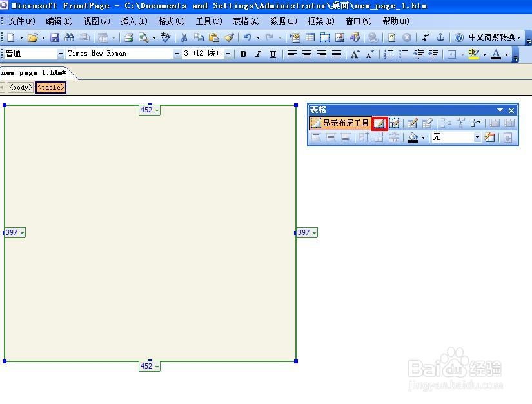Image resolution: width=532 pixels, height=404 pixels.
Task: Open drawing toolbar shapes icon
Action: click(x=355, y=37)
